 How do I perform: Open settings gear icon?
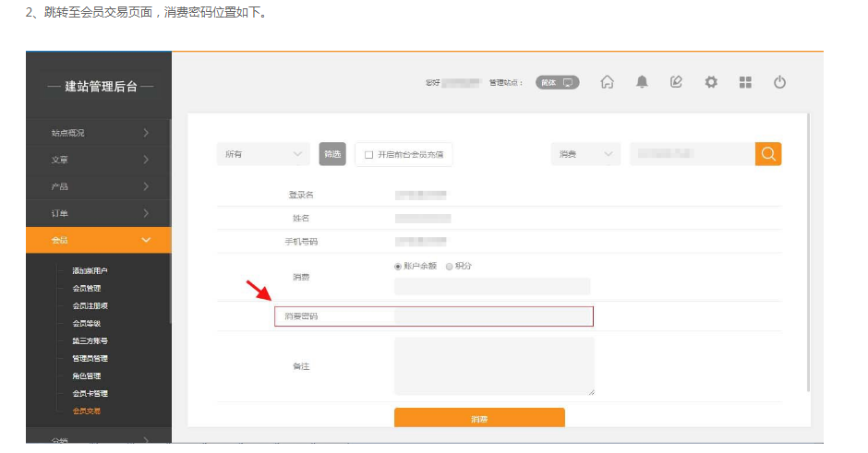point(711,82)
